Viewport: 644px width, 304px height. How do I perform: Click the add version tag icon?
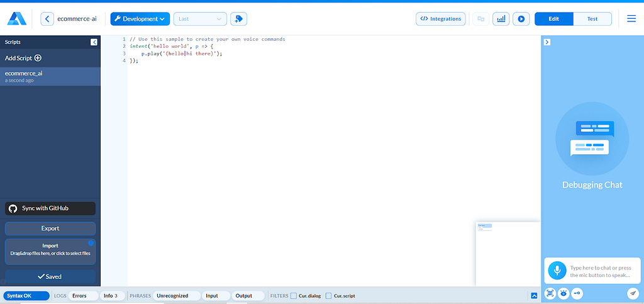click(238, 19)
